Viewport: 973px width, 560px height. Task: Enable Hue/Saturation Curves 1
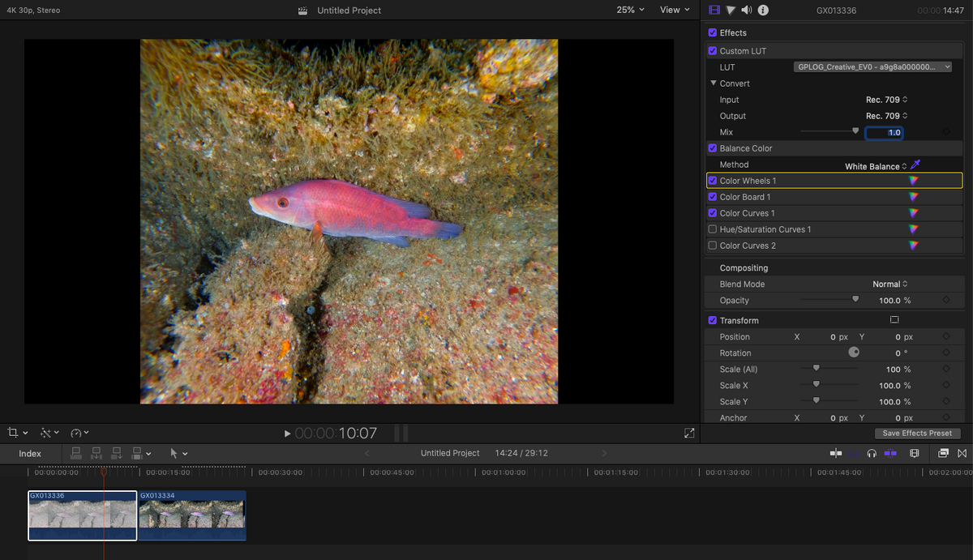[712, 229]
